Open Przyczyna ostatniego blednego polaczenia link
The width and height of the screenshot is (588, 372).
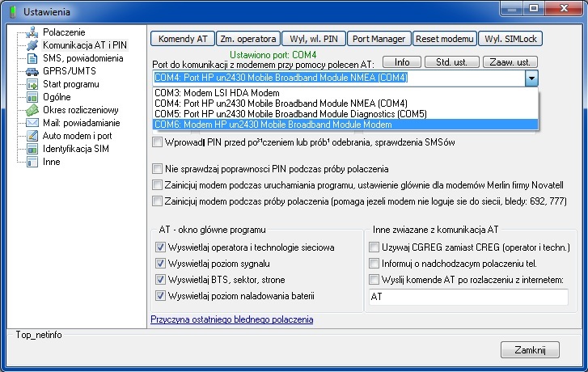[x=231, y=319]
